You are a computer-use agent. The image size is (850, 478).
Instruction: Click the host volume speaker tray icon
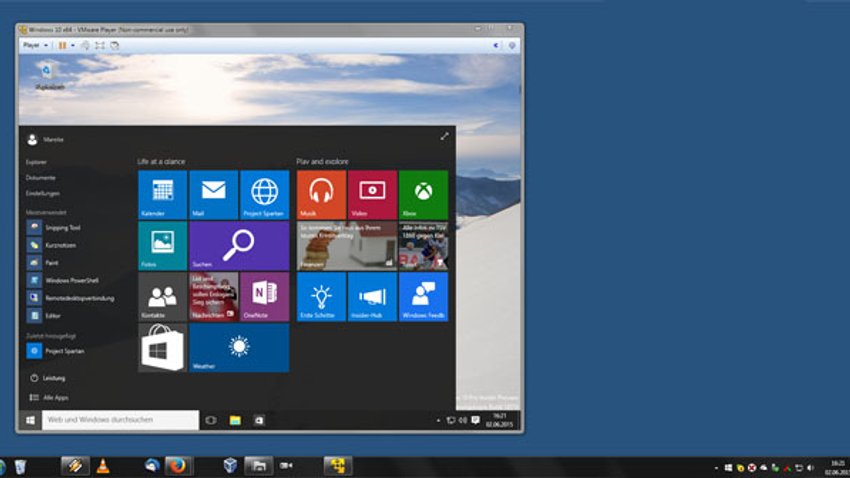(x=810, y=468)
